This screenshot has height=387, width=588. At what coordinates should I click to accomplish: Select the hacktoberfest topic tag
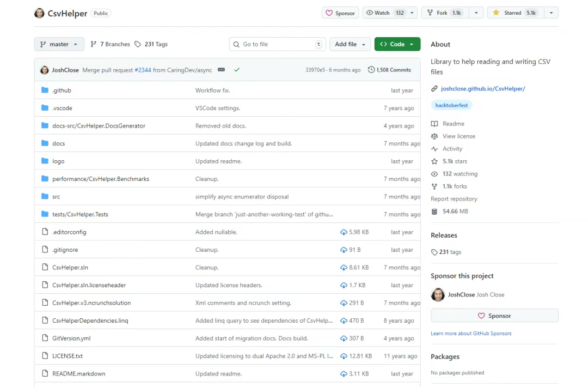[451, 106]
